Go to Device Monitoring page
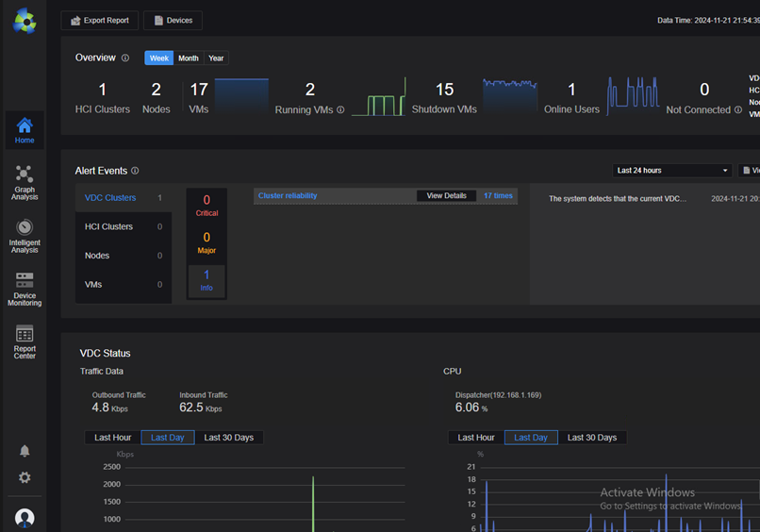760x532 pixels. tap(25, 289)
